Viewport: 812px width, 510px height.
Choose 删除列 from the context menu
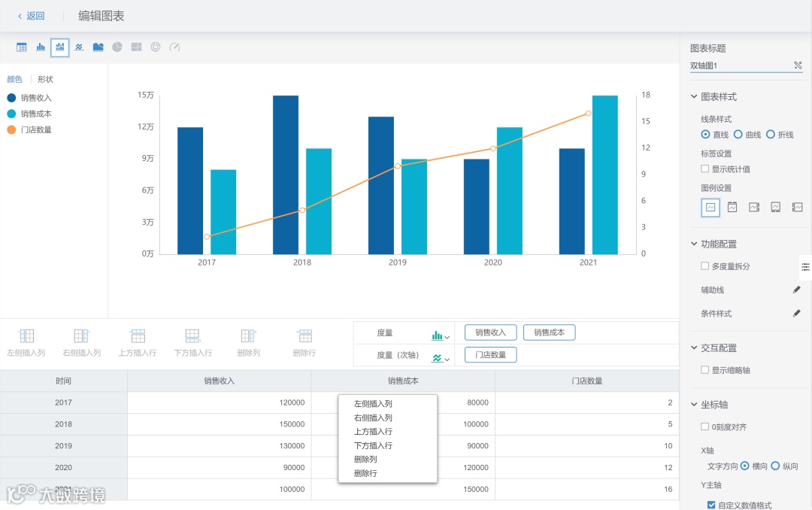tap(365, 459)
